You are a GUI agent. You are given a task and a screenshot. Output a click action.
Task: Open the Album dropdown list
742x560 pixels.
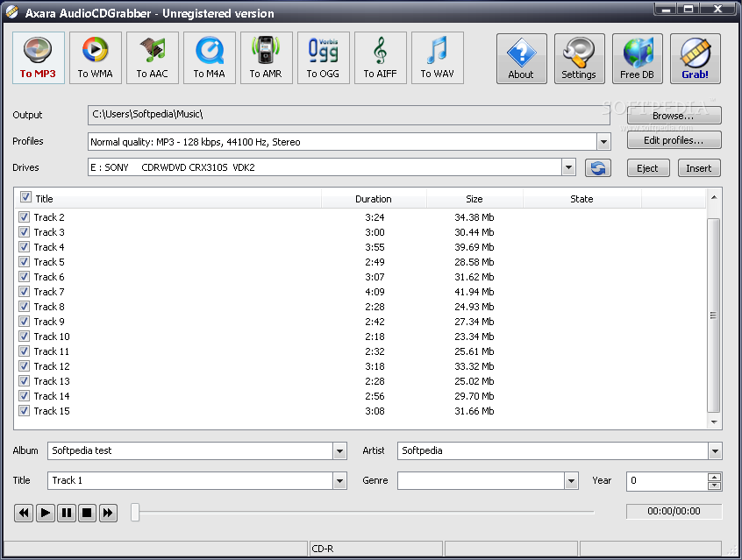coord(339,451)
